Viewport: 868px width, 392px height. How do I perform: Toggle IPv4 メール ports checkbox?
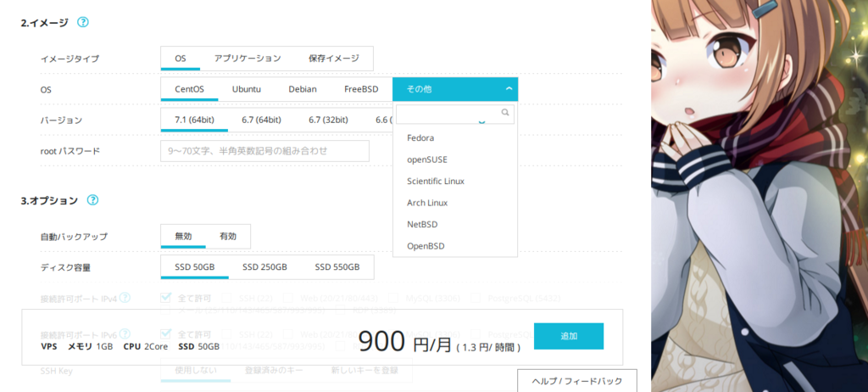pos(165,310)
